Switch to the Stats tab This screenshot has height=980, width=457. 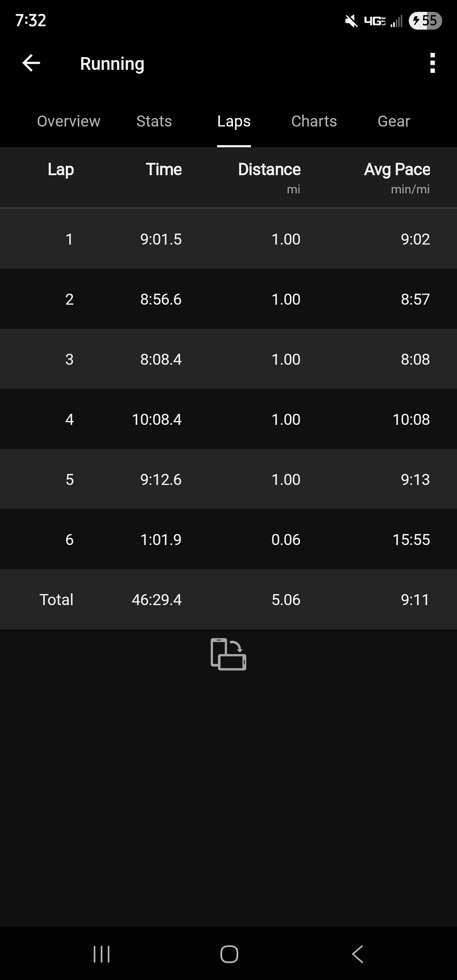154,121
